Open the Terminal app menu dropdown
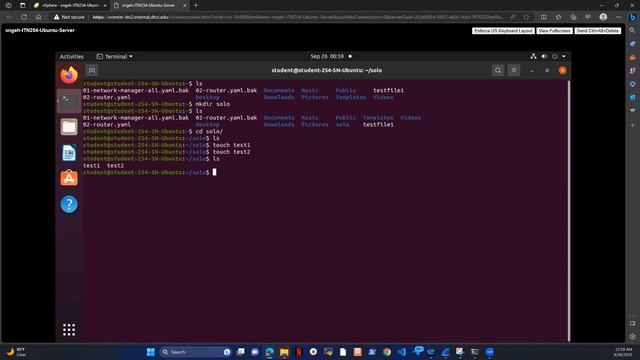640x360 pixels. coord(114,56)
